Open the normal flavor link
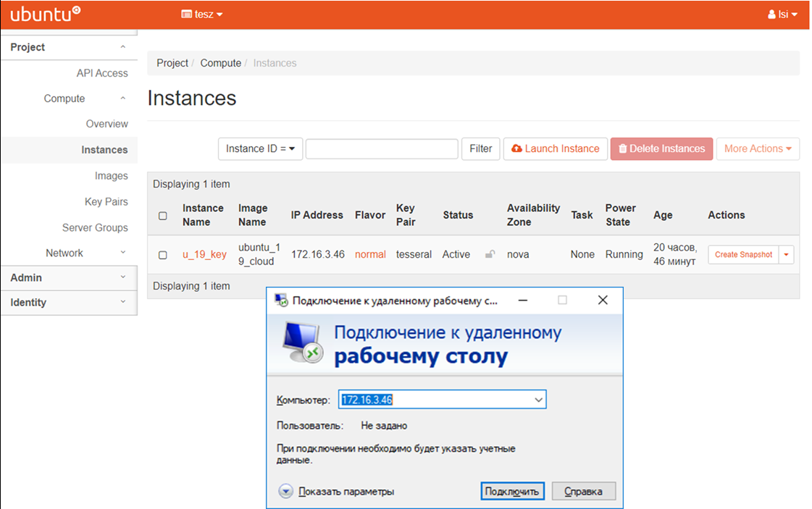The image size is (812, 509). pyautogui.click(x=370, y=254)
